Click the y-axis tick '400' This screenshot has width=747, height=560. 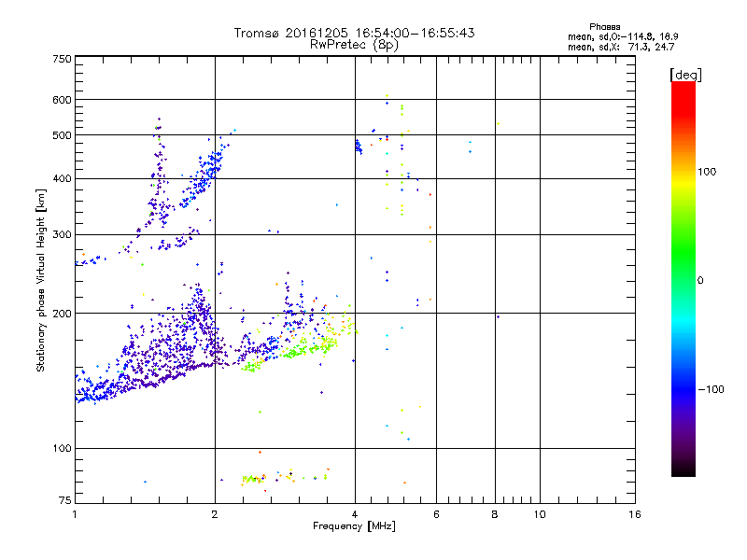[x=62, y=178]
